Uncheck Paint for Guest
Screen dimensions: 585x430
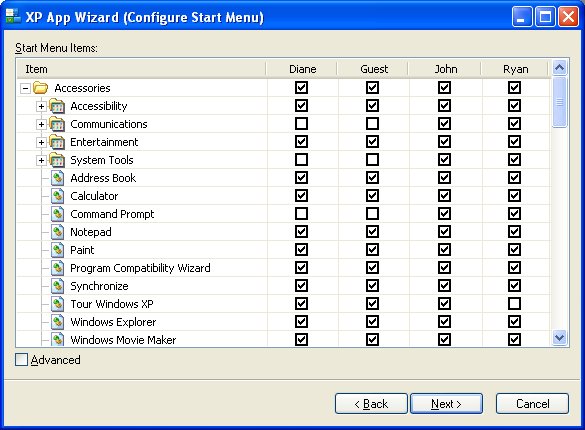click(x=372, y=249)
